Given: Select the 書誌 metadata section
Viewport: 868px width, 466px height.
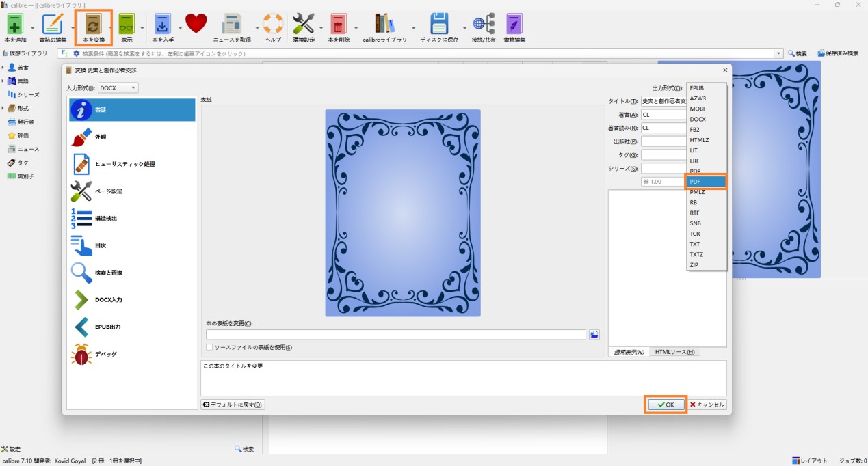Looking at the screenshot, I should tap(132, 110).
